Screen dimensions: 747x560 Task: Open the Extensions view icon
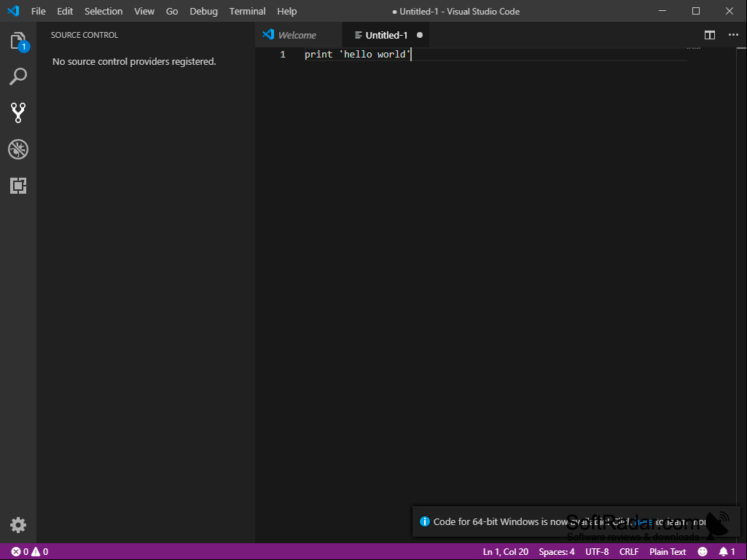tap(18, 186)
